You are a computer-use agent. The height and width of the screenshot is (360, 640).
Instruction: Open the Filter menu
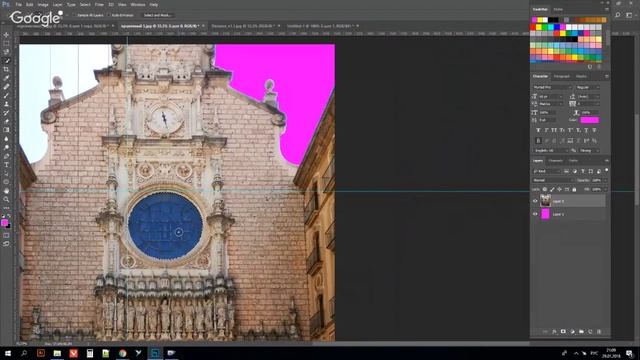(x=99, y=4)
